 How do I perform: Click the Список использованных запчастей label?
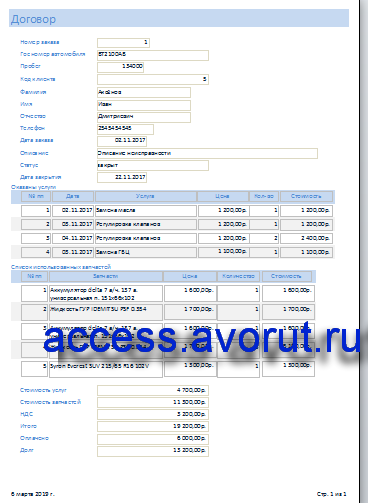61,267
